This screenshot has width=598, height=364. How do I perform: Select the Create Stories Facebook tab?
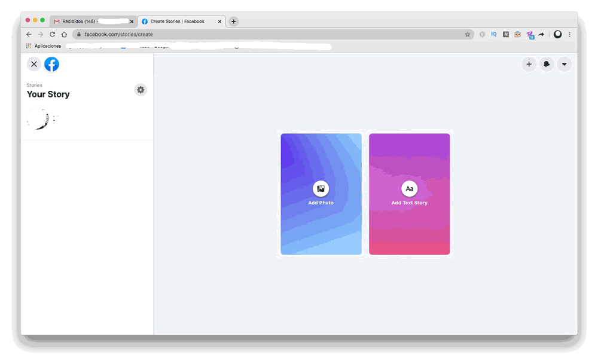click(x=181, y=22)
